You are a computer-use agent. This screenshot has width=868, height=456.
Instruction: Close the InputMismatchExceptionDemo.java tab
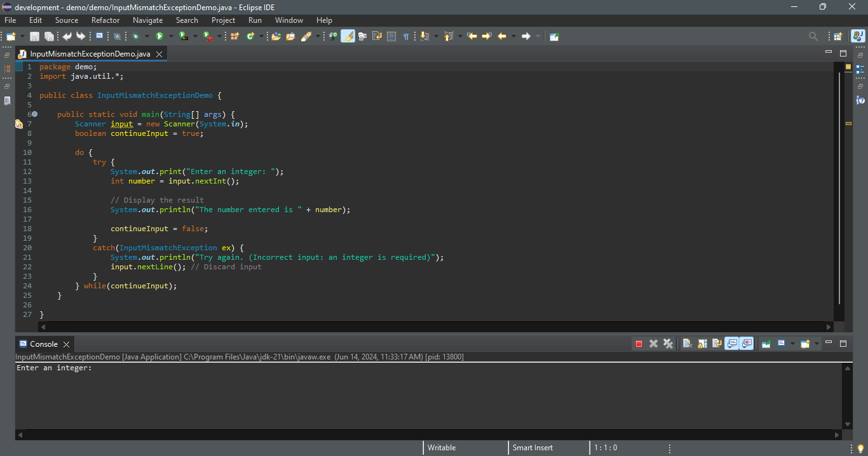(x=159, y=55)
